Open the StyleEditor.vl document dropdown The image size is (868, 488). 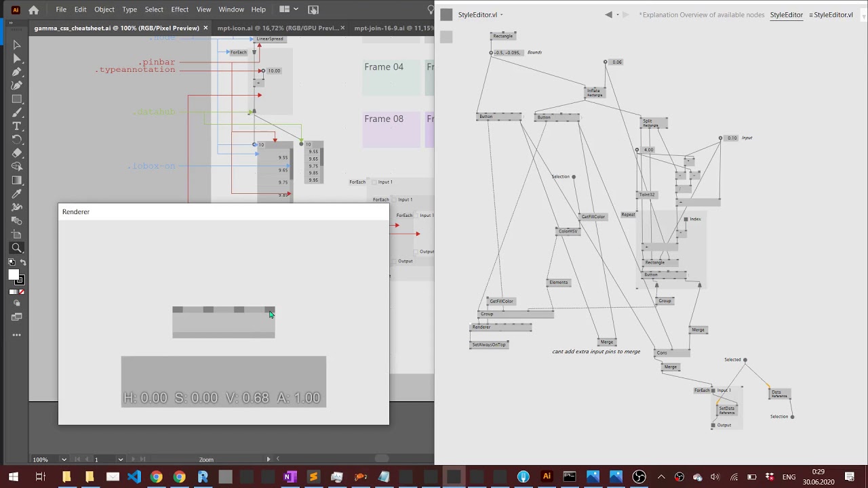click(x=501, y=15)
